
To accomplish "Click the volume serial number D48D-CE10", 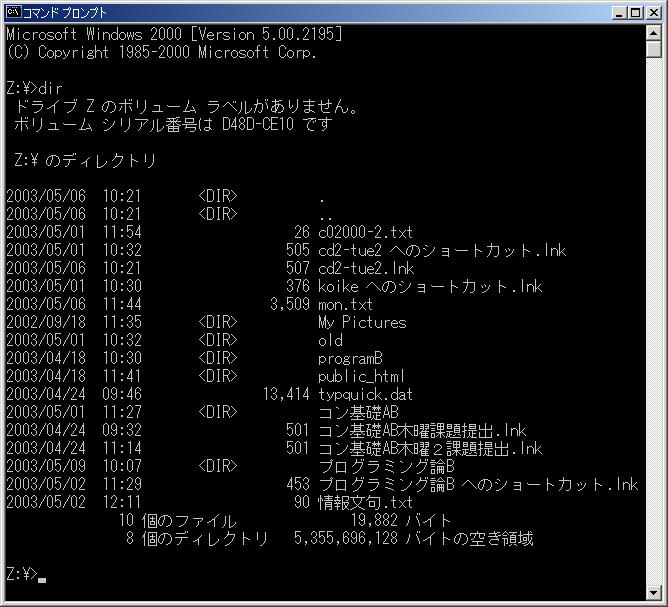I will [258, 124].
